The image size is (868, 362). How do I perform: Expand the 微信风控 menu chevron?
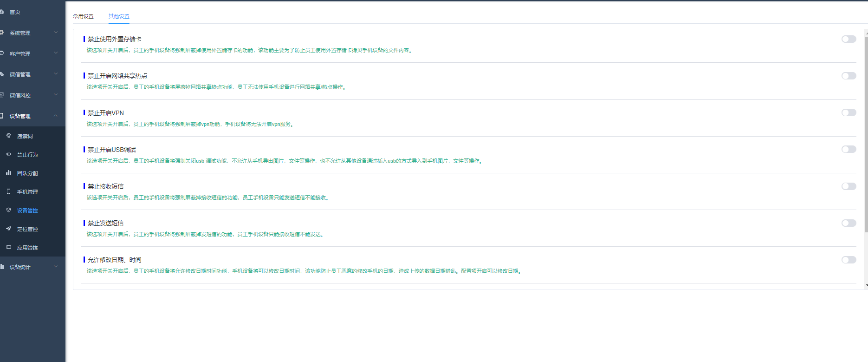tap(56, 95)
